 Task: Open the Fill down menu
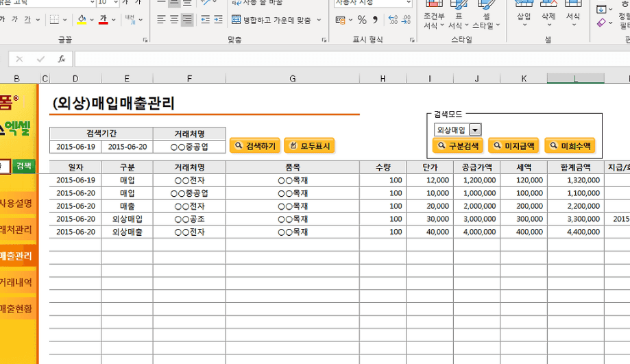point(604,9)
